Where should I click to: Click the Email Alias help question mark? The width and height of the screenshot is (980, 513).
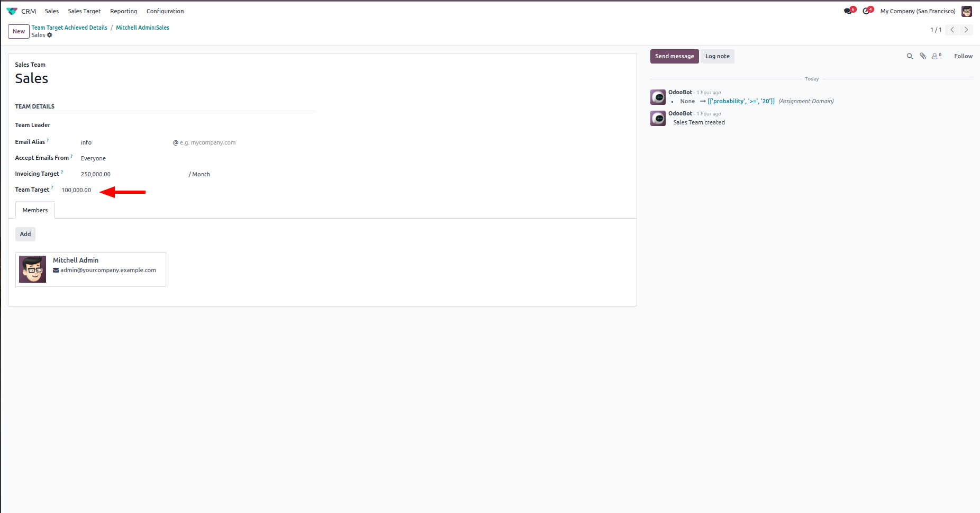coord(48,140)
